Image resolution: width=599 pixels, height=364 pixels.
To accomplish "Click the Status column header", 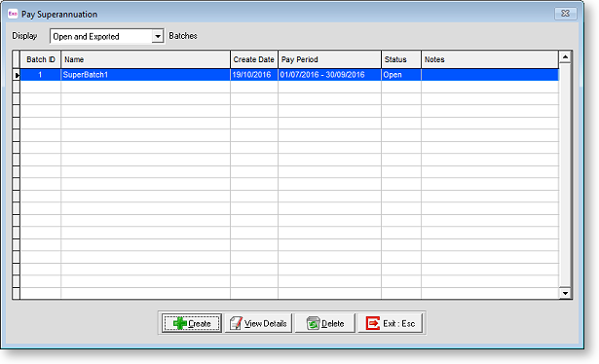I will [x=401, y=59].
